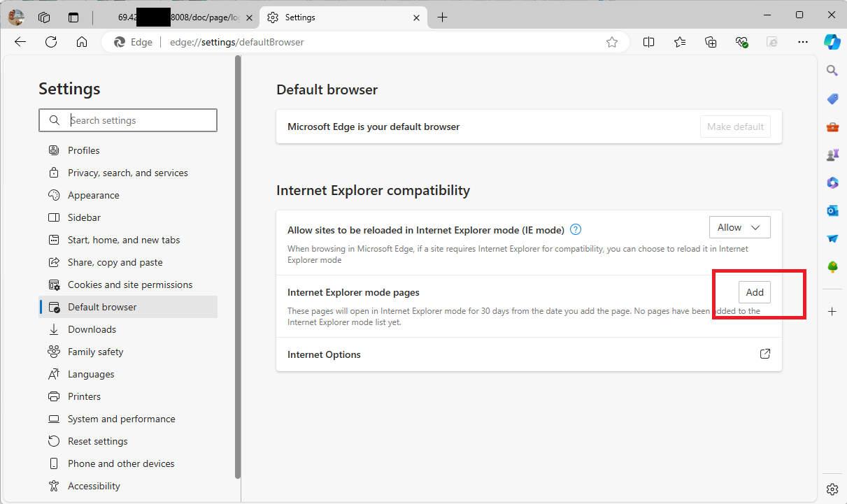Open Downloads settings
This screenshot has width=847, height=504.
point(128,329)
